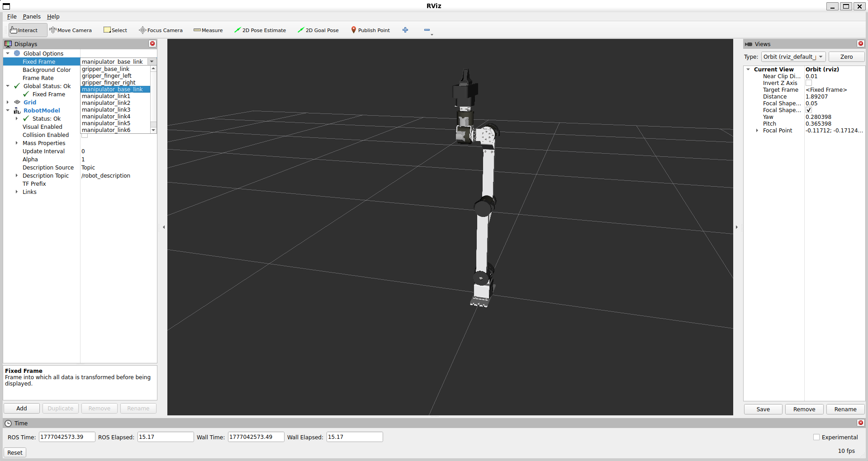Select the Alpha property row
This screenshot has height=461, width=868.
pyautogui.click(x=80, y=160)
